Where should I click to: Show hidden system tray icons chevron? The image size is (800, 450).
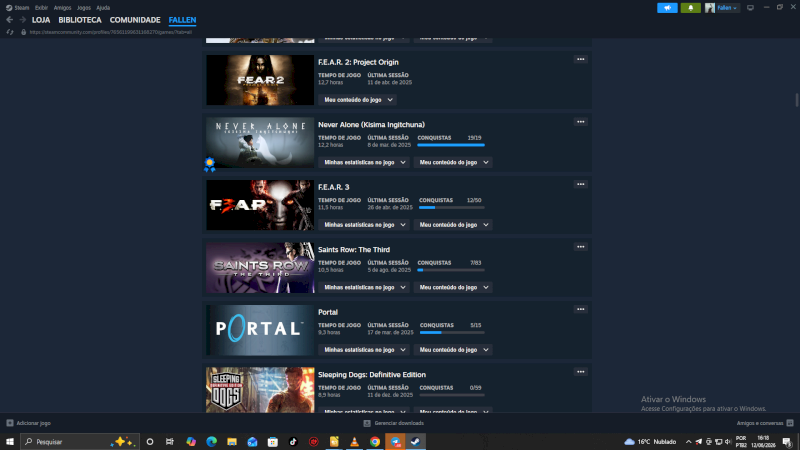(x=688, y=442)
